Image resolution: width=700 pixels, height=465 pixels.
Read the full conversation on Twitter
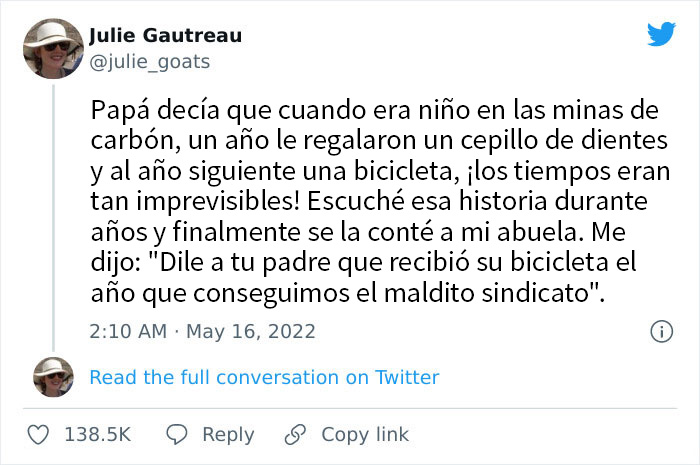pyautogui.click(x=264, y=377)
